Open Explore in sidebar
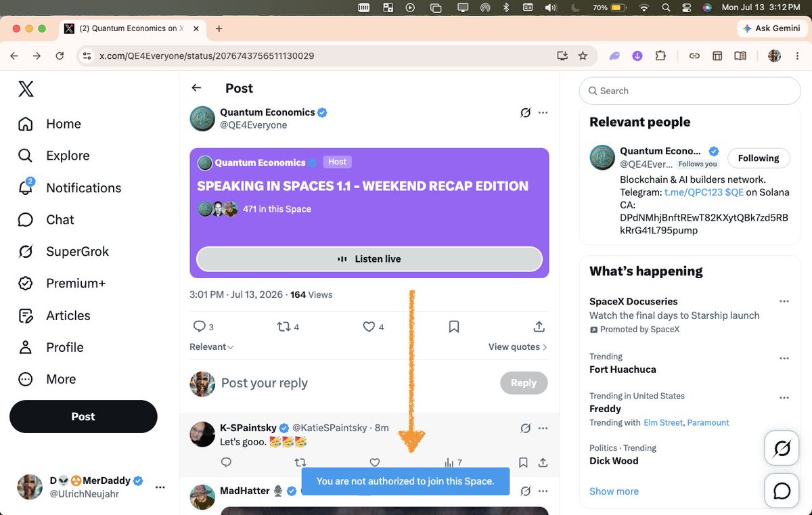Image resolution: width=812 pixels, height=515 pixels. pos(53,156)
